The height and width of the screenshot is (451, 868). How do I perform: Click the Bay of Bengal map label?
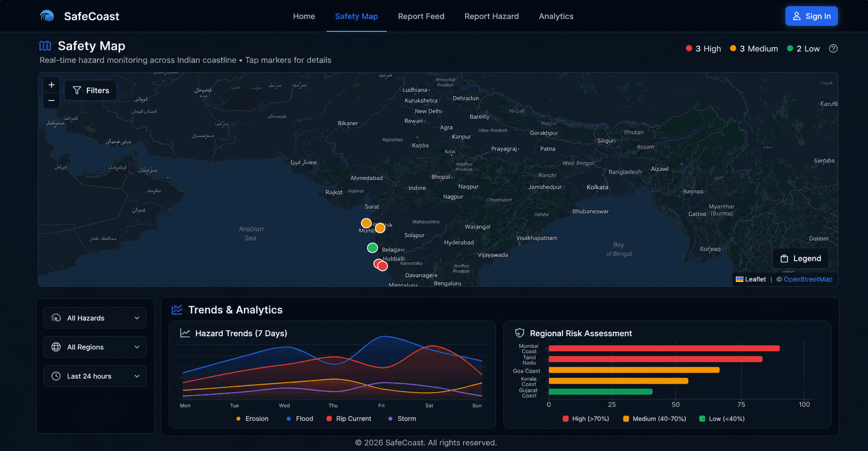click(619, 249)
